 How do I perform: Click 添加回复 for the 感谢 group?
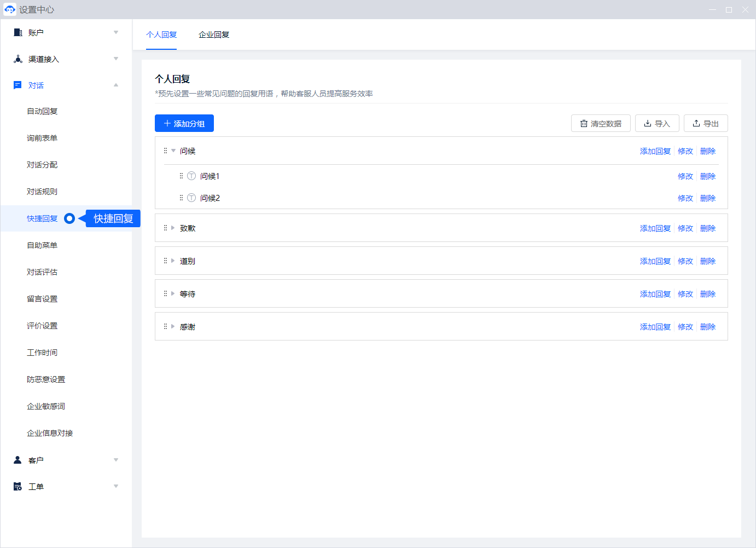pyautogui.click(x=655, y=327)
